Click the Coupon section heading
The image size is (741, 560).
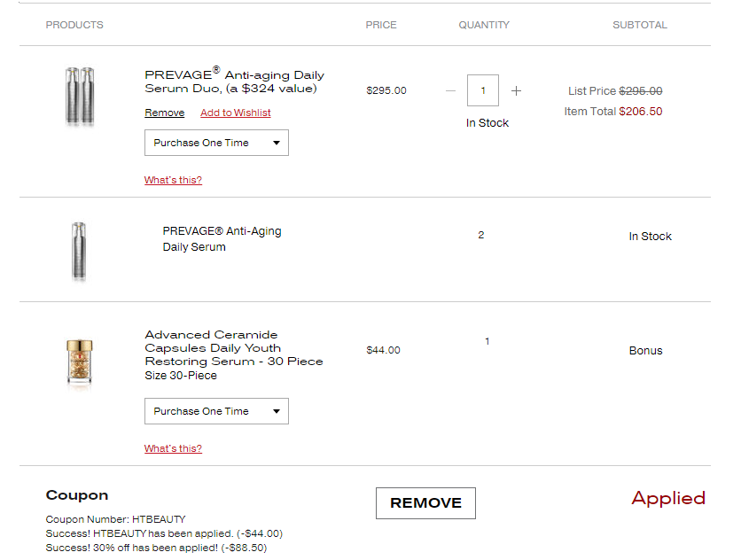click(x=77, y=495)
